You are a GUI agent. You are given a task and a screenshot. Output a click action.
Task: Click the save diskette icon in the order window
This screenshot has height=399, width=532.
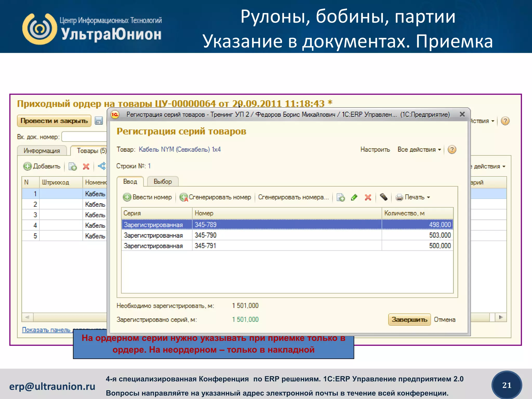tap(99, 121)
